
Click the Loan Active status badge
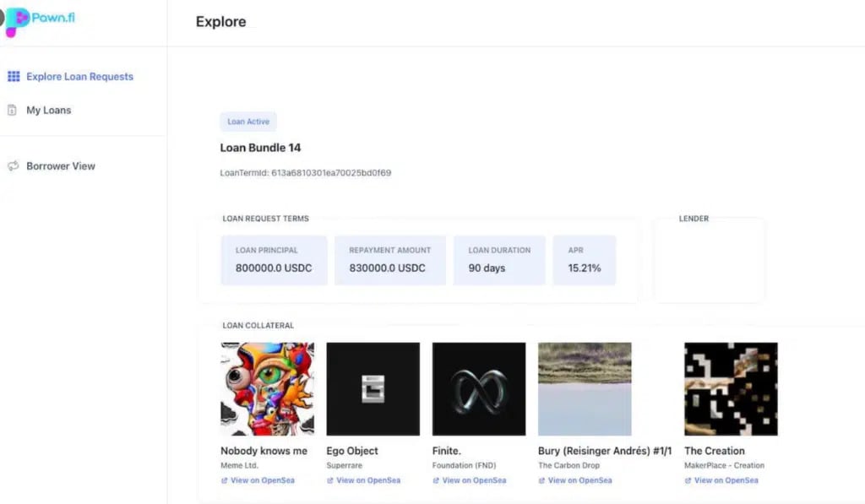[248, 122]
